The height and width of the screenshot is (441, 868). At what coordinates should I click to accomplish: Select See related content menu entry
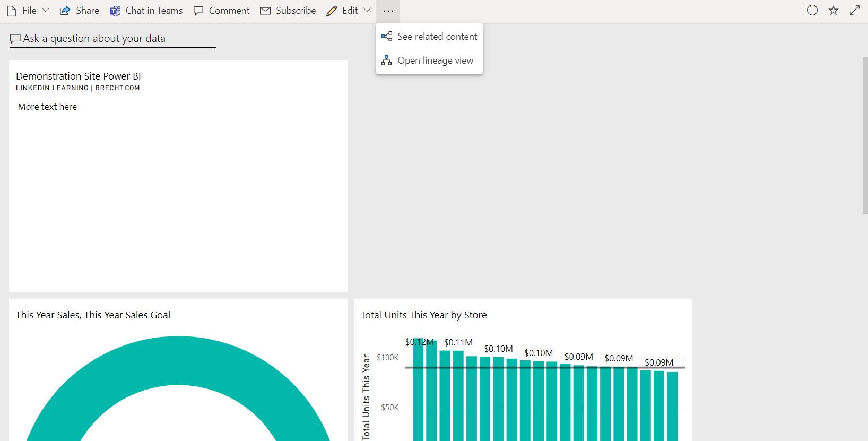point(429,37)
